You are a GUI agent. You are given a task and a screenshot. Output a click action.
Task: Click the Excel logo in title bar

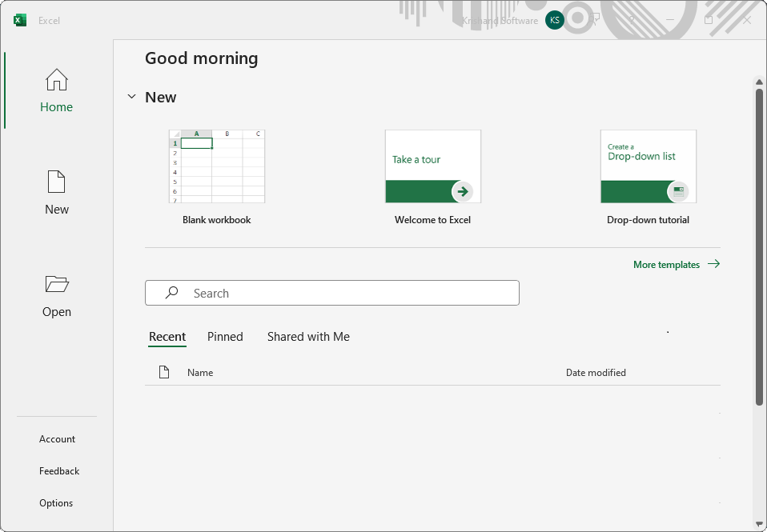coord(20,20)
